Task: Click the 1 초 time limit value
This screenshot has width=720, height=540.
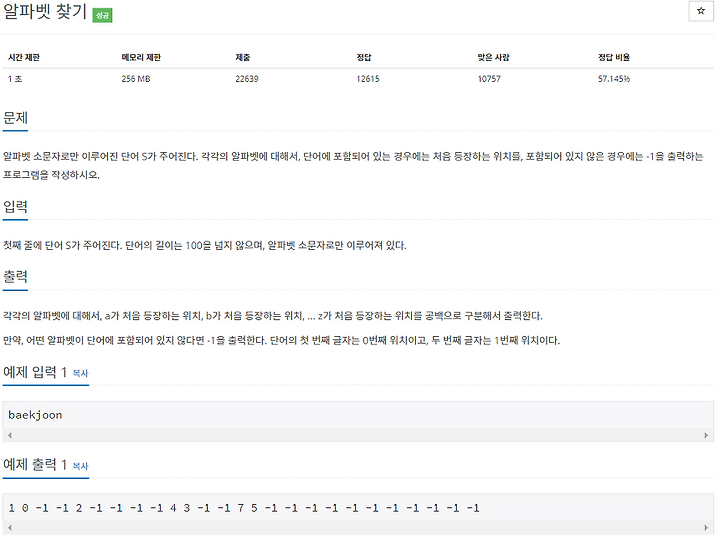Action: (15, 79)
